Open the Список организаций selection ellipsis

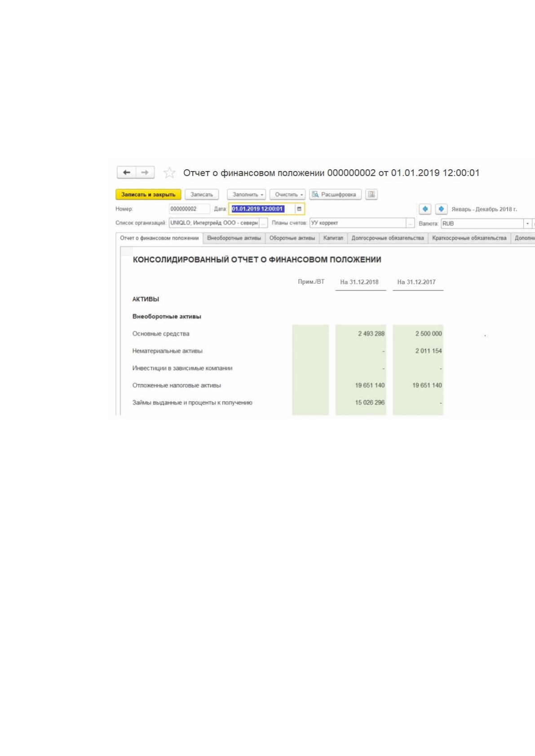[264, 223]
